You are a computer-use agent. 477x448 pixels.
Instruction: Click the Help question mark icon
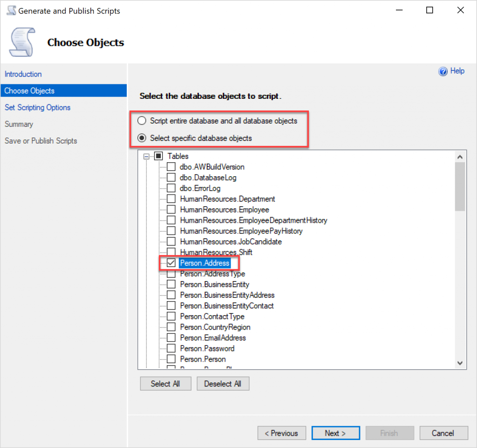click(x=443, y=71)
